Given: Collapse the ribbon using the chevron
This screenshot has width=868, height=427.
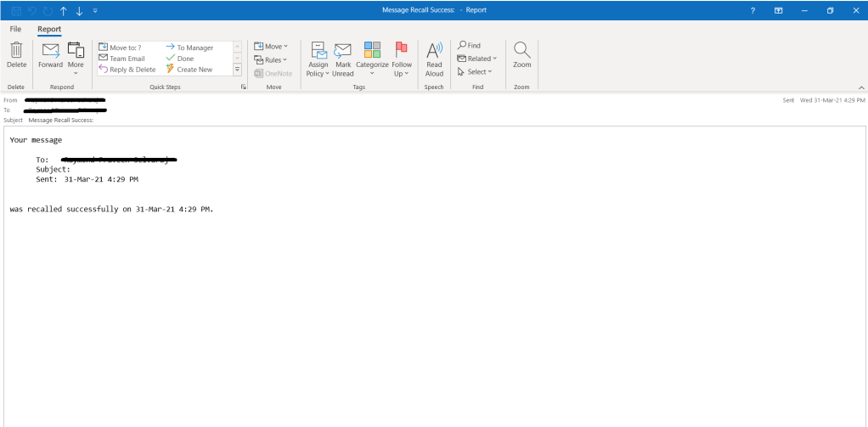Looking at the screenshot, I should coord(861,87).
